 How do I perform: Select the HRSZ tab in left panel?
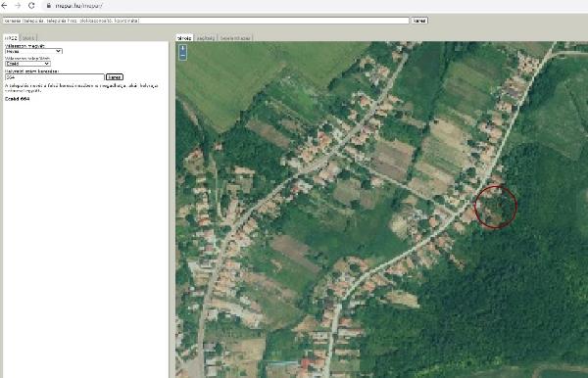point(11,38)
